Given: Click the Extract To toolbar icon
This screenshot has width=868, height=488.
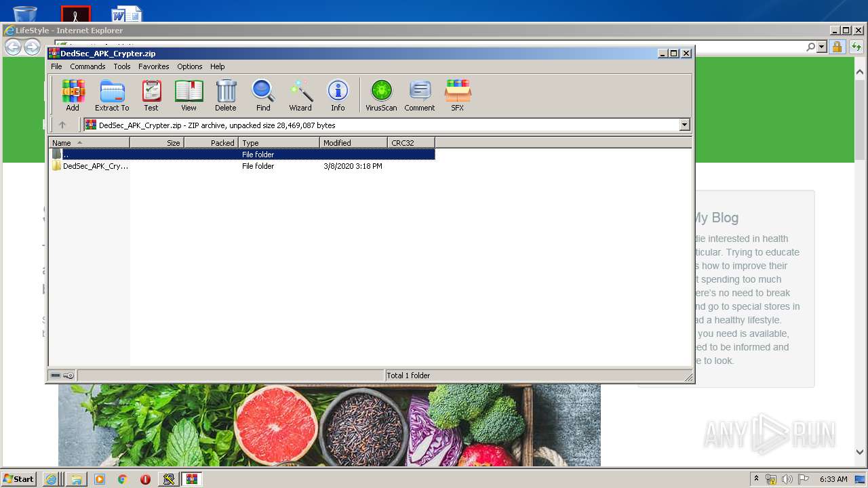Looking at the screenshot, I should point(112,95).
